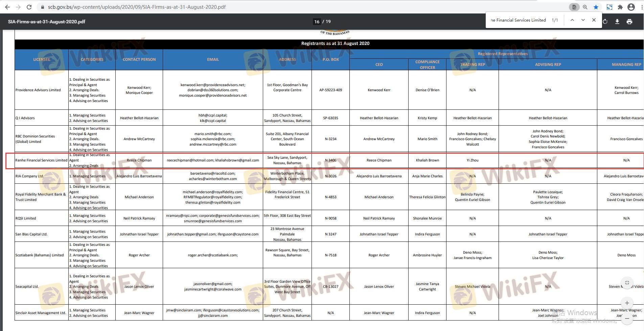Viewport: 644px width, 331px height.
Task: Select 'Renhe Financial Services Limited' licensee cell
Action: click(x=41, y=160)
